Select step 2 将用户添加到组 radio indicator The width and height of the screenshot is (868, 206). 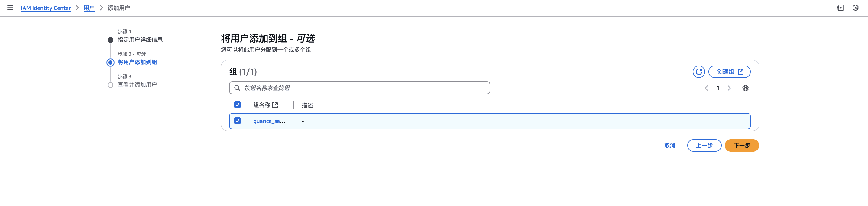point(110,63)
